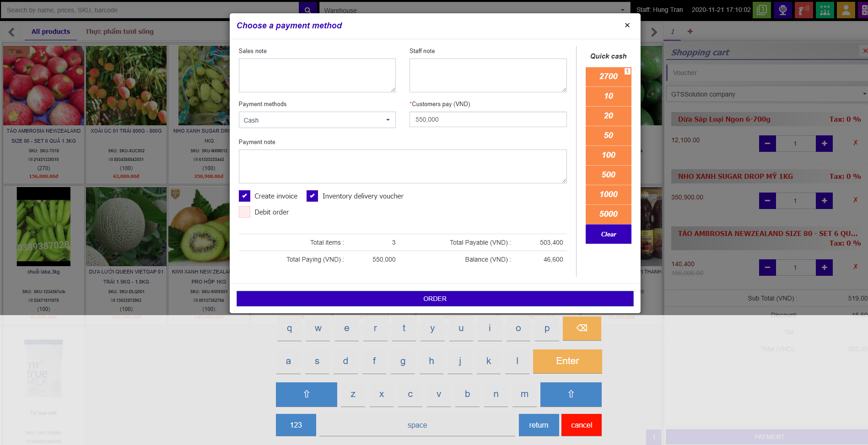Open the barcode scanner icon
This screenshot has width=868, height=445.
[x=803, y=10]
